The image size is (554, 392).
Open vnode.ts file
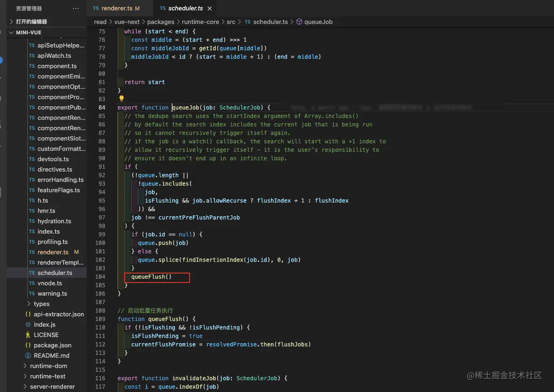(x=49, y=283)
